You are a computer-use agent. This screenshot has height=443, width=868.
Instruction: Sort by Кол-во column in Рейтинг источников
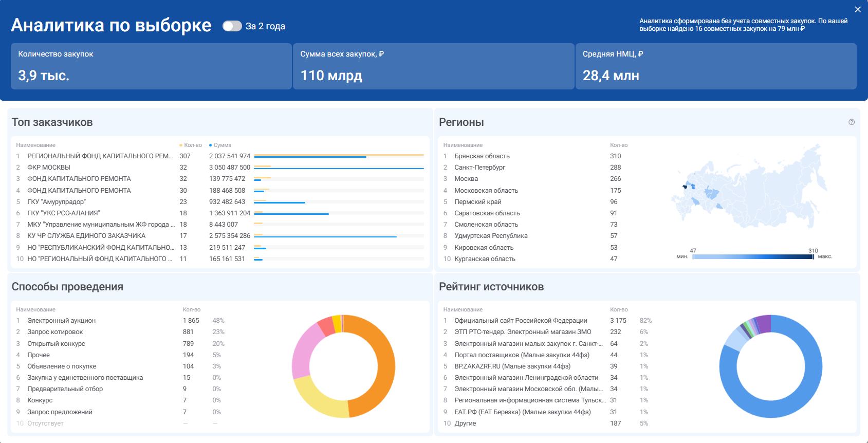[619, 310]
